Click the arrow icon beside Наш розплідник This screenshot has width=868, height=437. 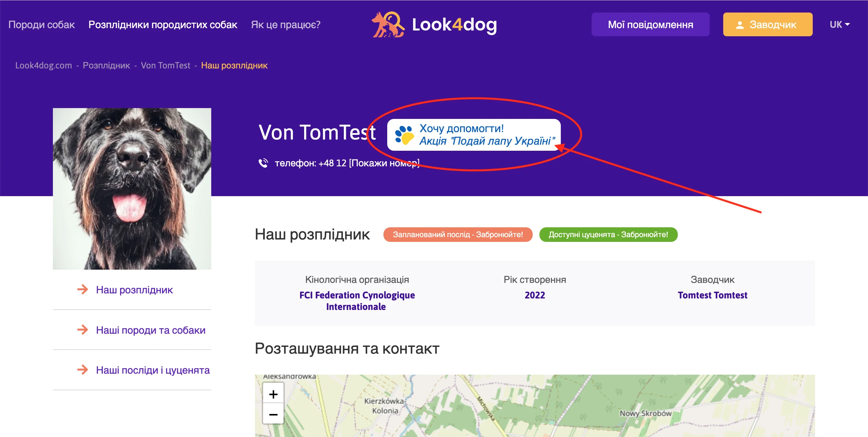pyautogui.click(x=82, y=290)
